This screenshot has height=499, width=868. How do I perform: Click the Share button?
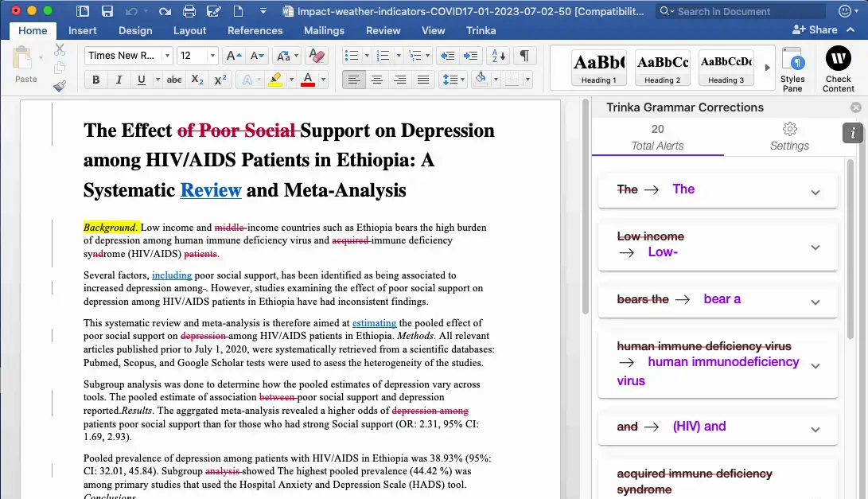815,30
